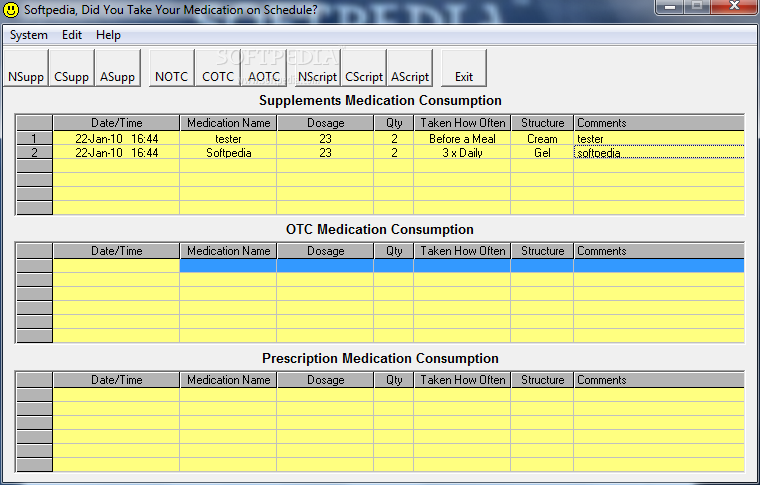
Task: Open the AScript toolbar button
Action: [x=410, y=68]
